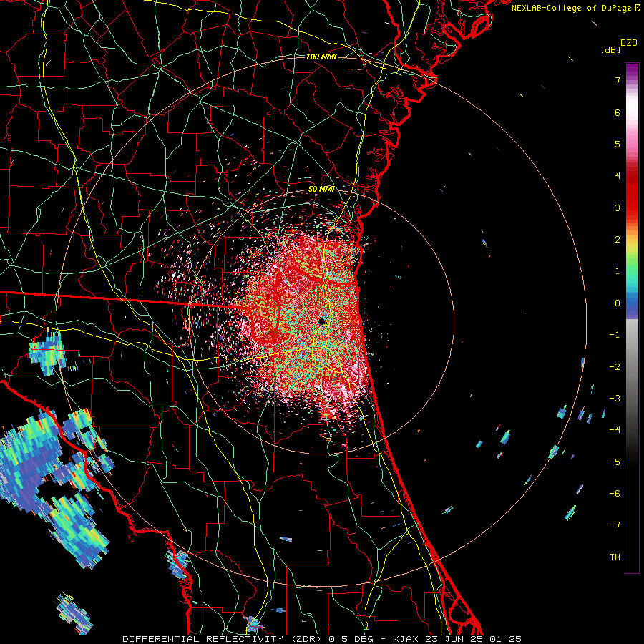
Task: Click the -4 dB value on the scale
Action: (x=615, y=430)
